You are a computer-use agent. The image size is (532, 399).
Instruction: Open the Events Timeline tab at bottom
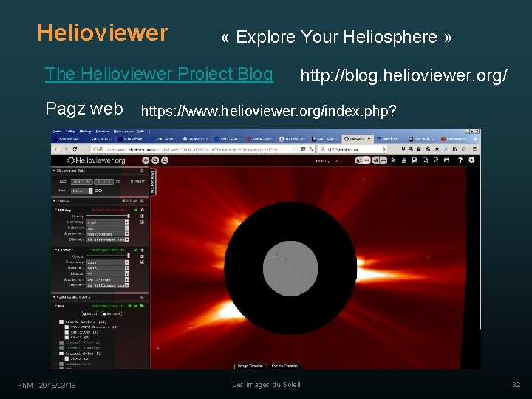[x=284, y=366]
